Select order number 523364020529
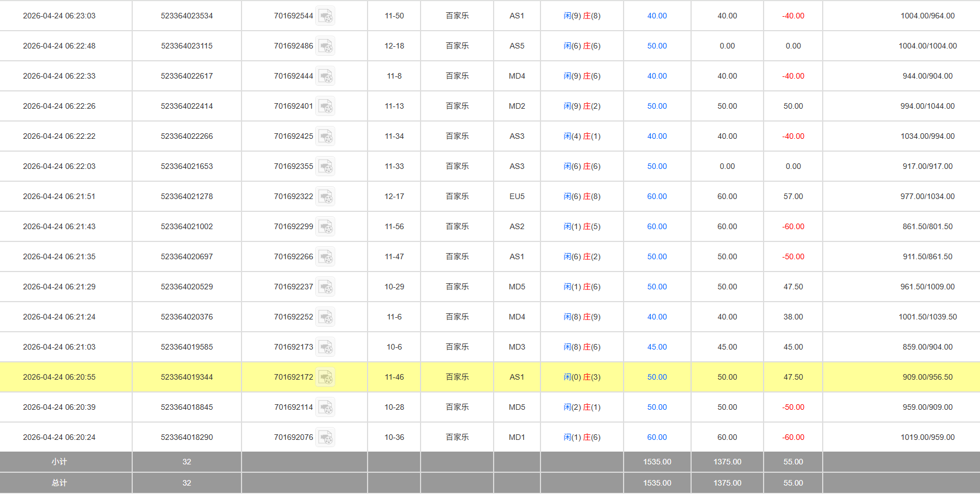980x504 pixels. tap(187, 287)
